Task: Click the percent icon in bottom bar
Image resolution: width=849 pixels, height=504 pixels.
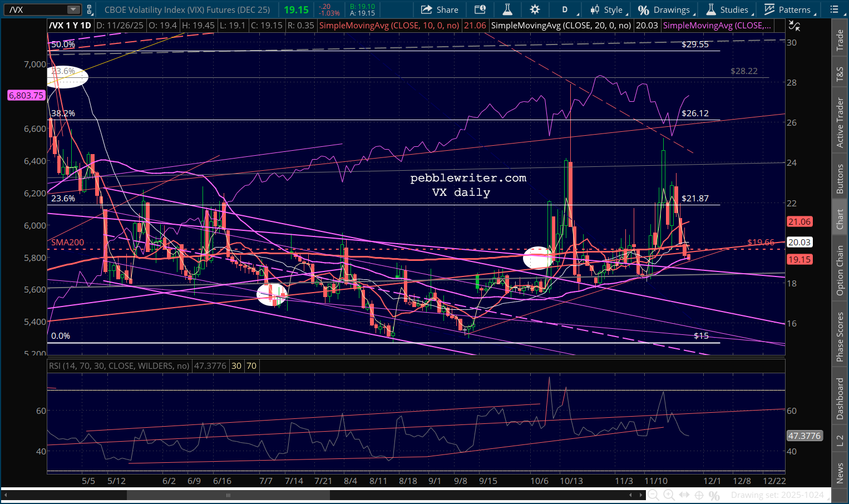Action: point(714,495)
